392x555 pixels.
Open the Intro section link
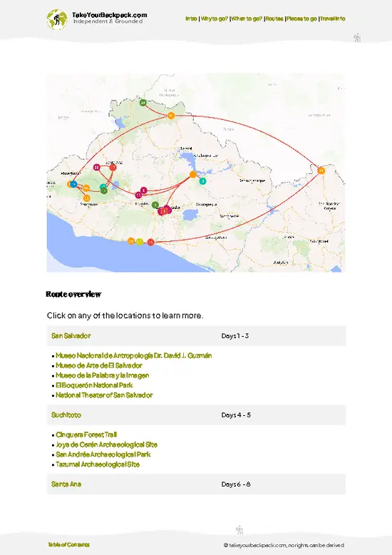[x=191, y=19]
